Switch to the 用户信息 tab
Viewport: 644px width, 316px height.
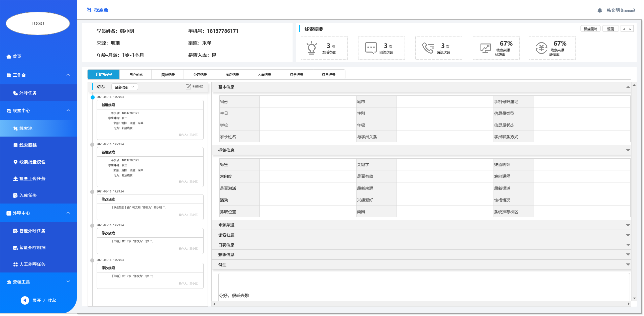104,75
